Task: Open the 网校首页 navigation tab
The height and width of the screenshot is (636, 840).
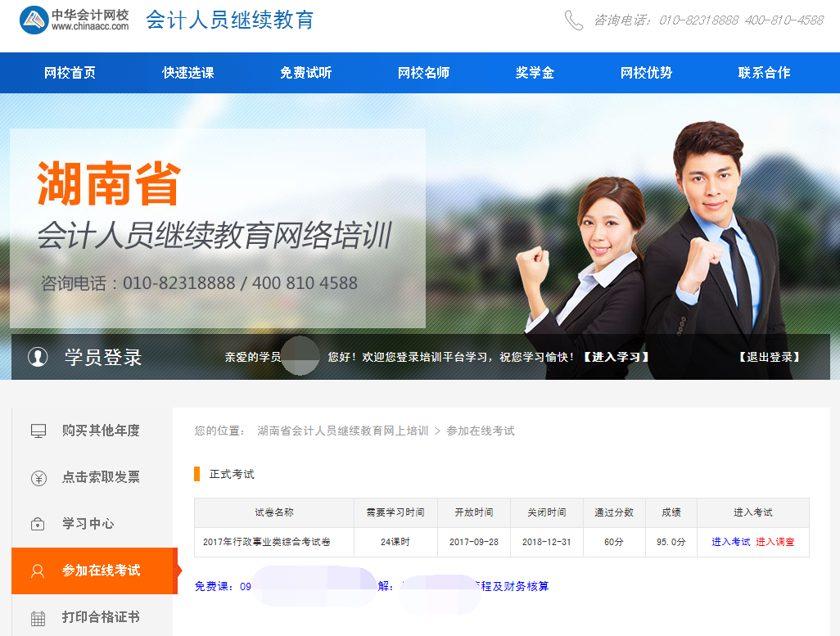Action: (x=70, y=73)
